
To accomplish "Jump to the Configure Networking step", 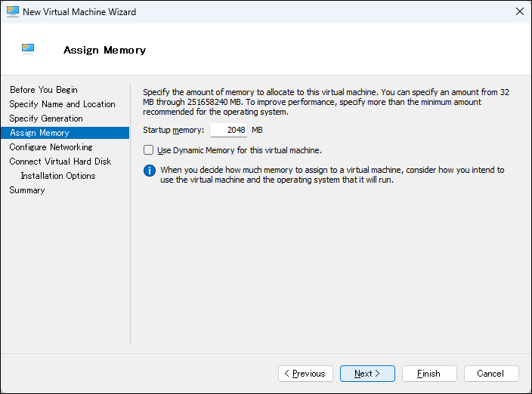I will (51, 147).
